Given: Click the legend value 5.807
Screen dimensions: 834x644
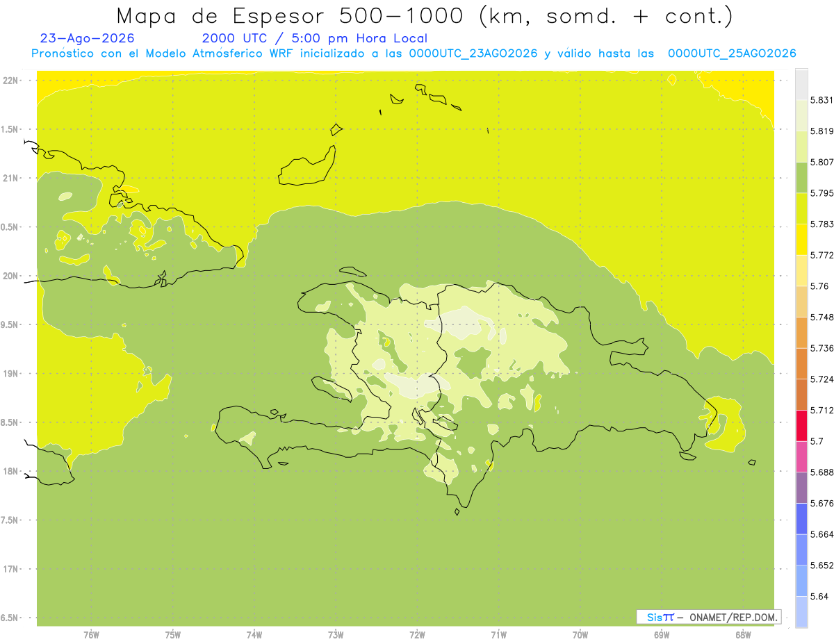Looking at the screenshot, I should pos(822,162).
